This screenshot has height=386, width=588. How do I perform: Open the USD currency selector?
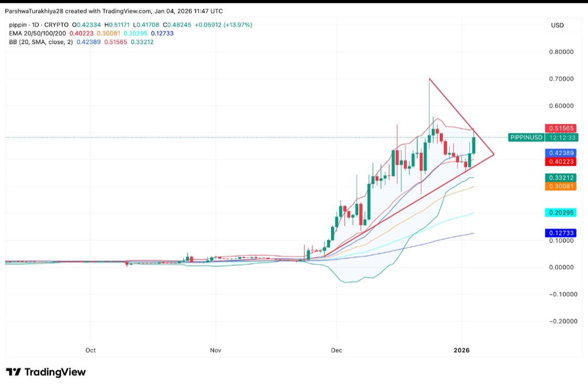(x=557, y=26)
